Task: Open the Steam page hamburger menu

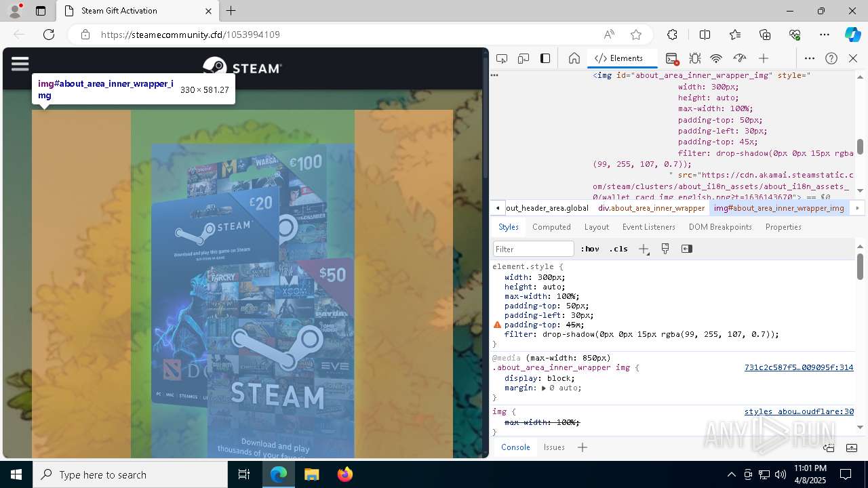Action: 20,64
